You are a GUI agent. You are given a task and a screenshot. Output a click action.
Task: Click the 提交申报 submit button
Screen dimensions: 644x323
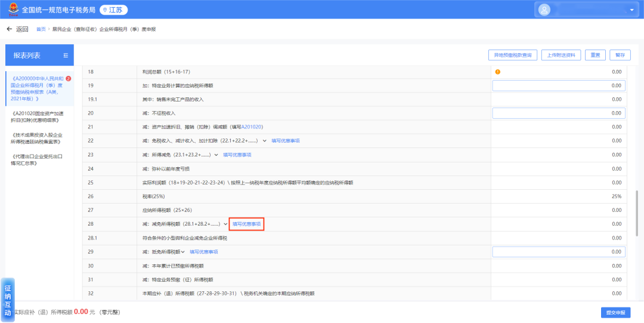615,312
